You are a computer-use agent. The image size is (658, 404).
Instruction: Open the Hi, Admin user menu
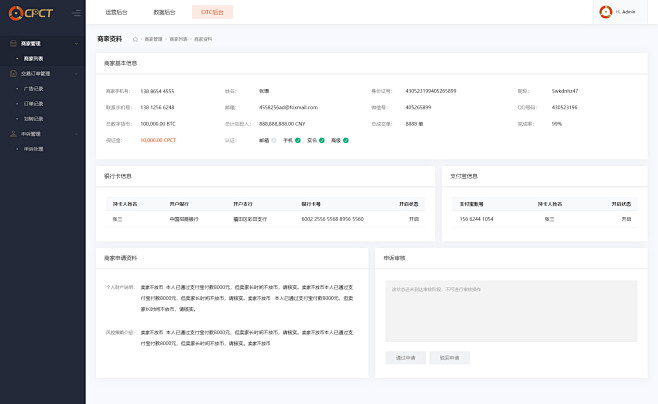pos(620,12)
